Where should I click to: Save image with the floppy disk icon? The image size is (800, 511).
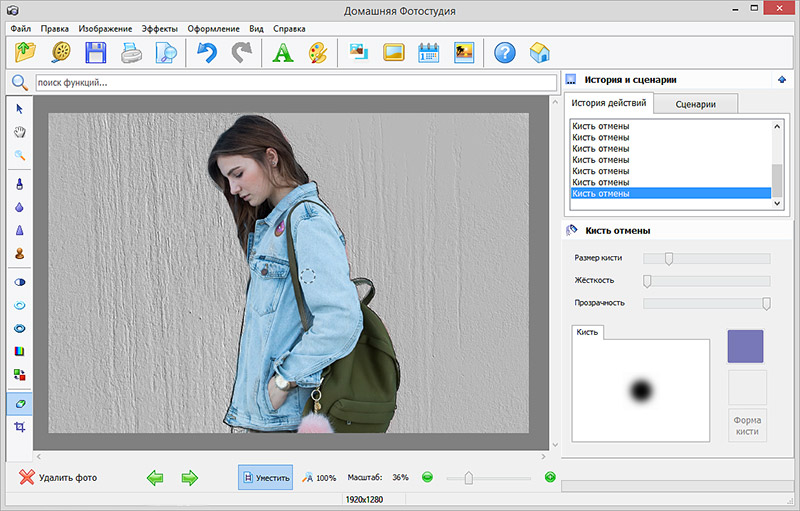[95, 53]
